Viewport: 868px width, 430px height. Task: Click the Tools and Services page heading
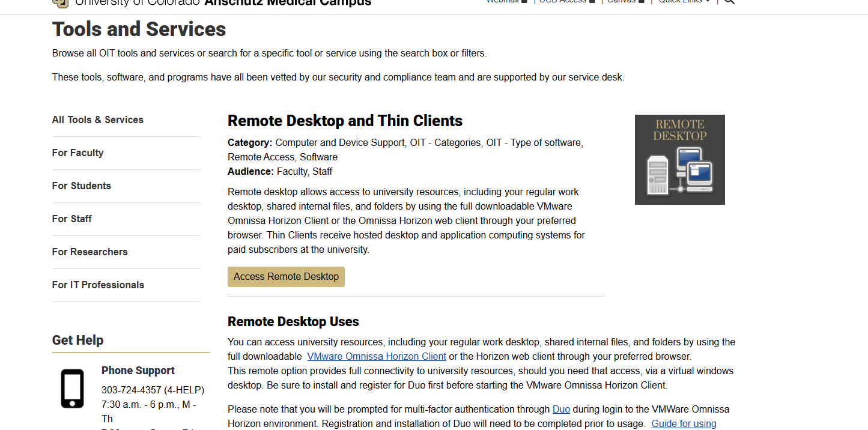click(139, 29)
